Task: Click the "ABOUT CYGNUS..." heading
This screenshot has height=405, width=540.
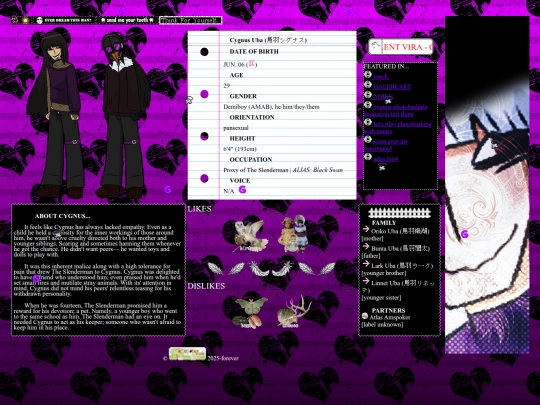Action: 63,216
